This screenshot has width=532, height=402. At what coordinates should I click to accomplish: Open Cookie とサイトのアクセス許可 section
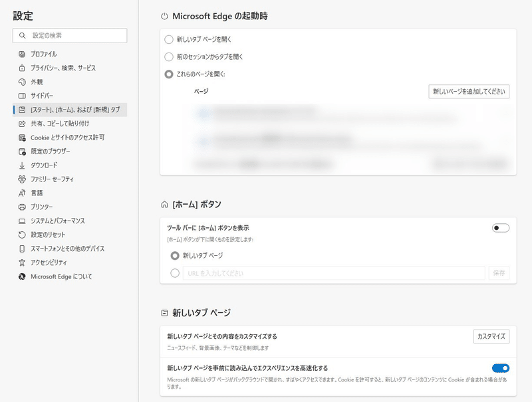[70, 138]
